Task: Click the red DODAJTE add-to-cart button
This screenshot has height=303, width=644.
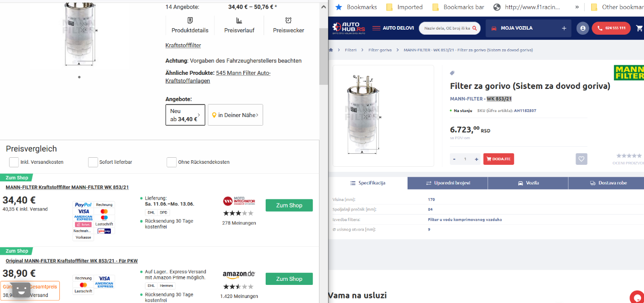Action: click(499, 159)
